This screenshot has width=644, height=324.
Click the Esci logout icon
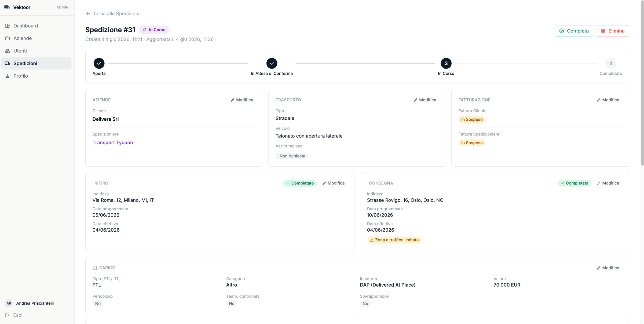pyautogui.click(x=7, y=315)
